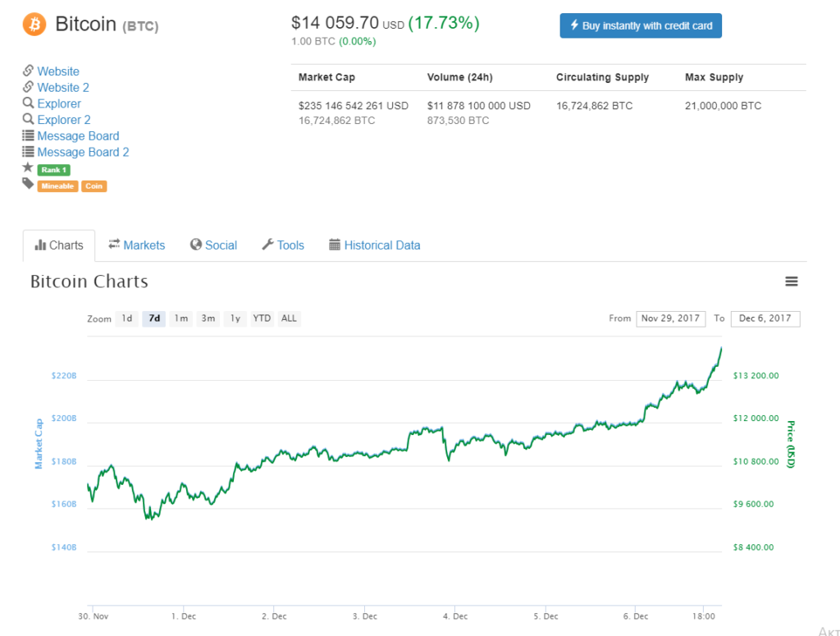Click the $220B market cap axis label
This screenshot has width=840, height=636.
64,376
